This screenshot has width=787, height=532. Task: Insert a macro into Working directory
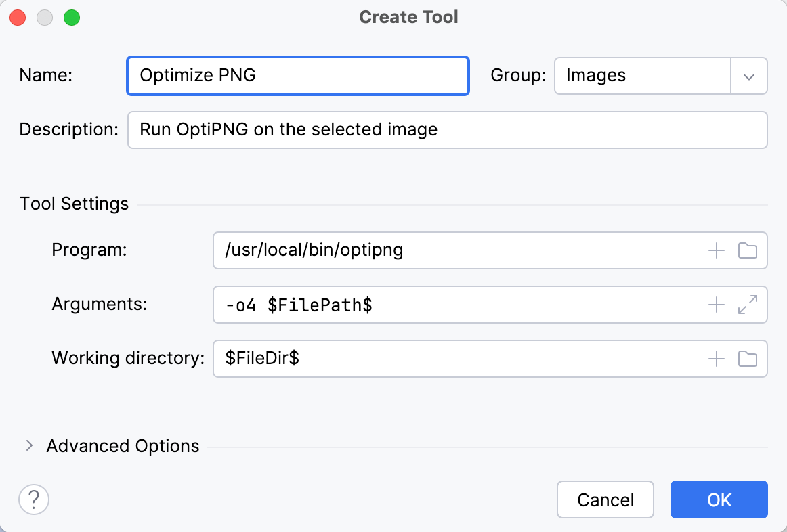click(x=715, y=359)
